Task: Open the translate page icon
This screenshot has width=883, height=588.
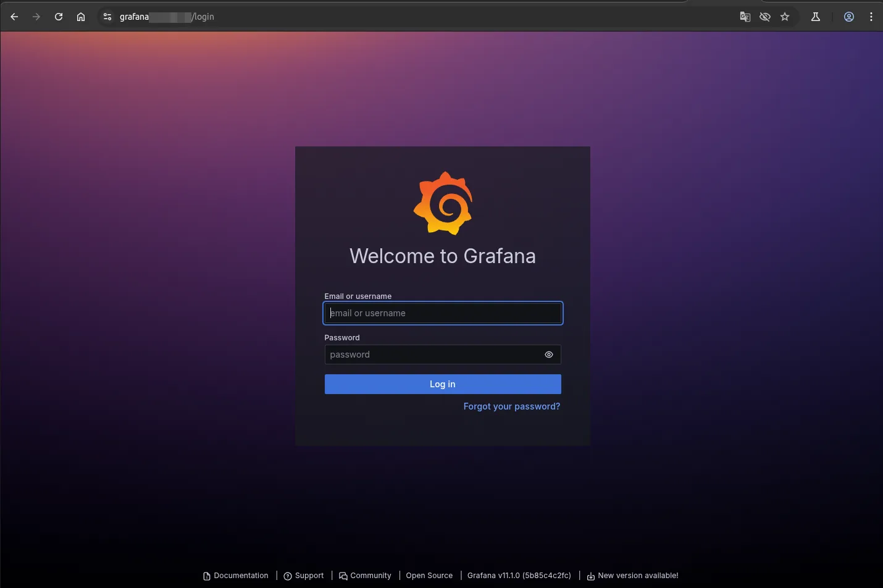Action: tap(745, 17)
